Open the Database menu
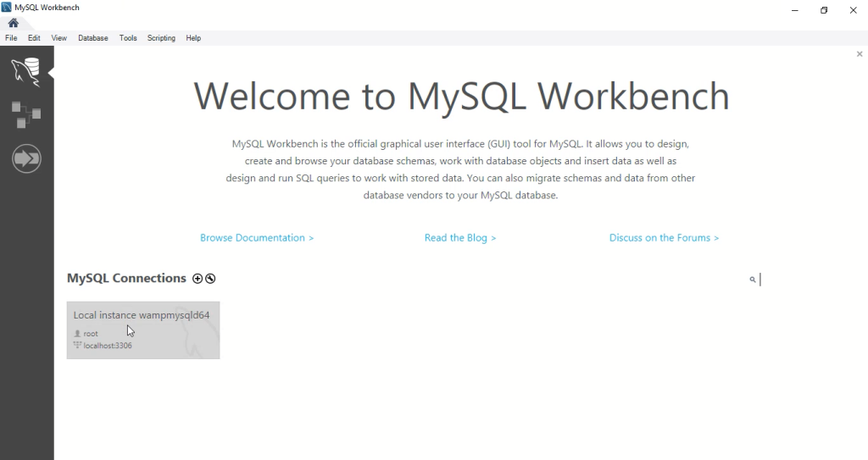Image resolution: width=868 pixels, height=460 pixels. pyautogui.click(x=93, y=38)
